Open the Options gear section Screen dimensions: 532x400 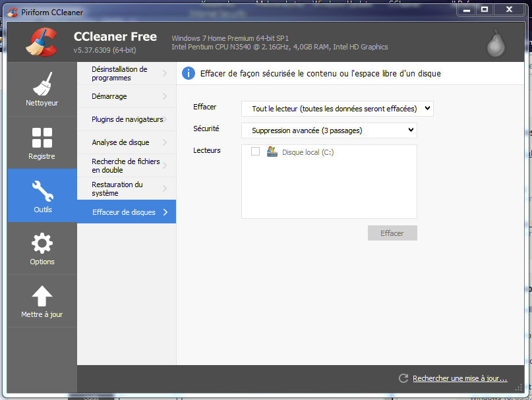(x=42, y=248)
